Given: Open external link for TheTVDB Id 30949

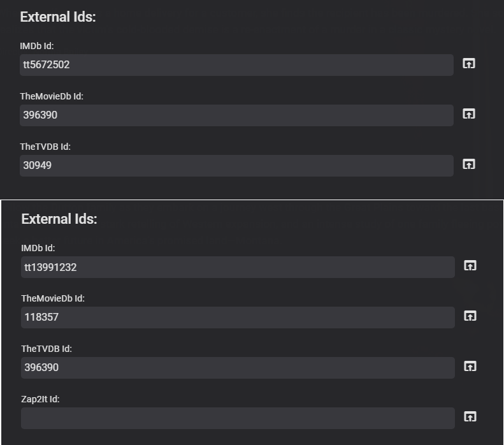Looking at the screenshot, I should click(x=469, y=164).
